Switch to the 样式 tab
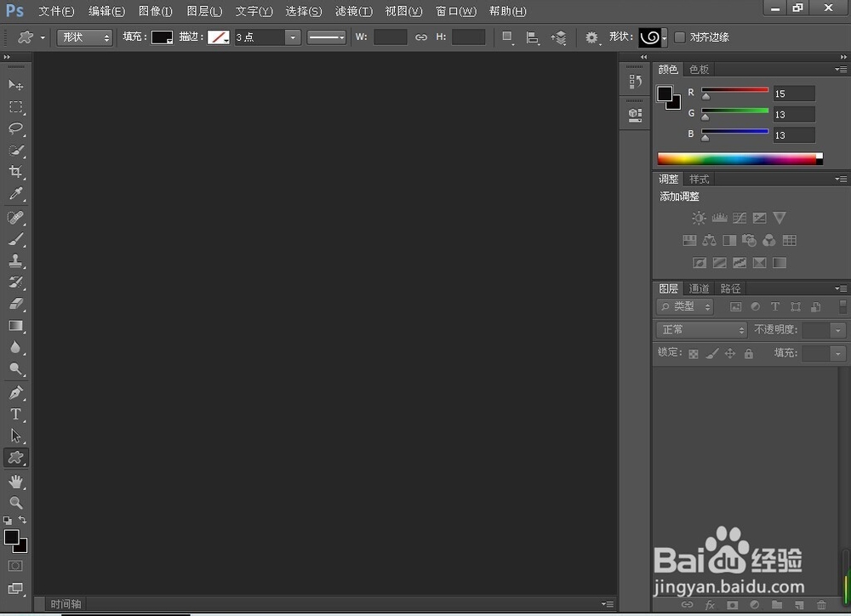Viewport: 851px width, 616px height. click(x=699, y=179)
